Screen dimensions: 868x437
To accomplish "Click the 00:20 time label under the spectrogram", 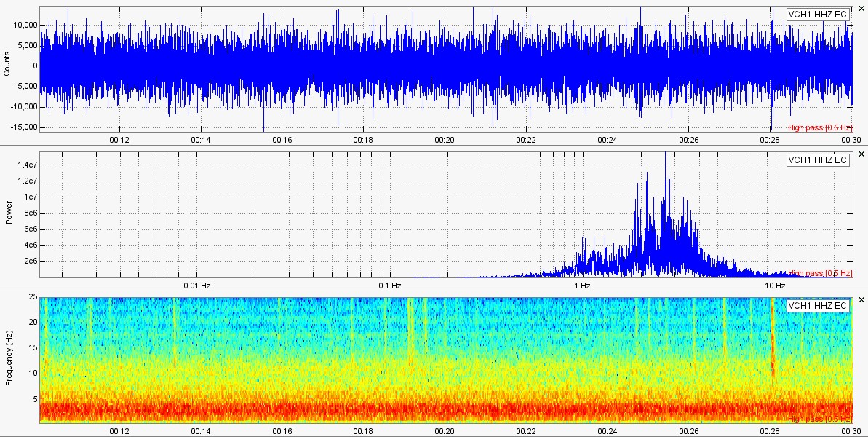I will (445, 431).
